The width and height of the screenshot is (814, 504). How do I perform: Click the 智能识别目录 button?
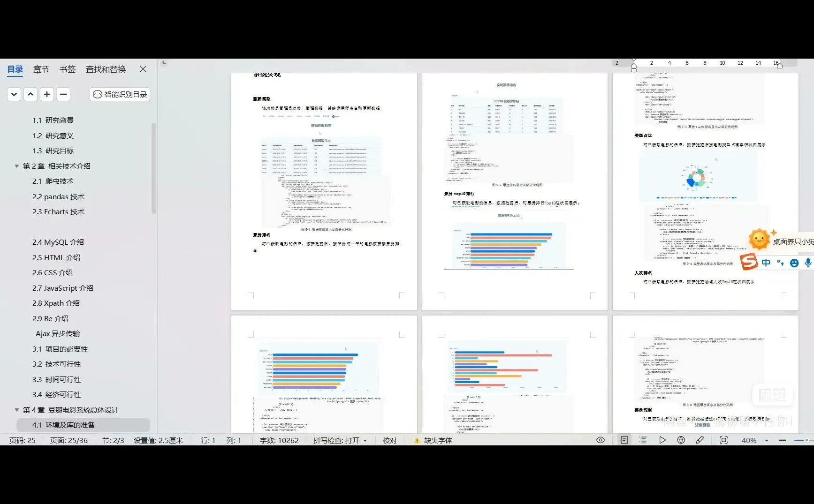(120, 94)
